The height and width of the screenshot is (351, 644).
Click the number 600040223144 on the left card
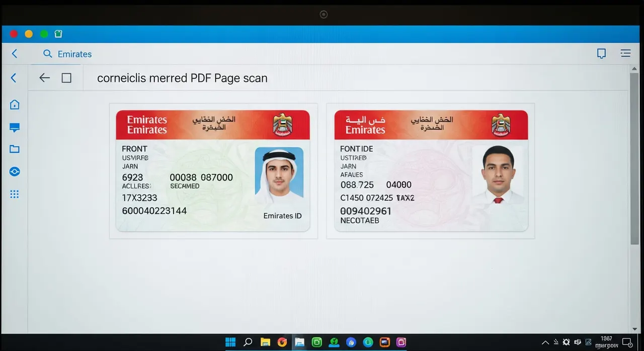154,211
